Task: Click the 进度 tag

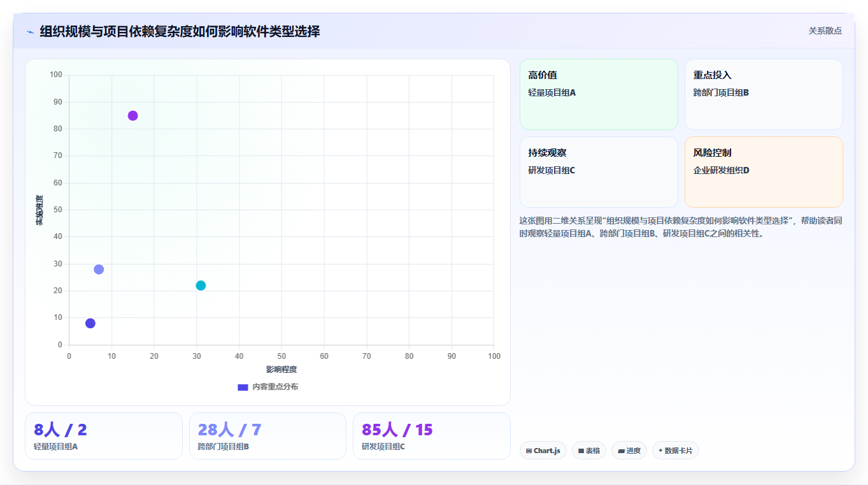Action: pos(629,451)
